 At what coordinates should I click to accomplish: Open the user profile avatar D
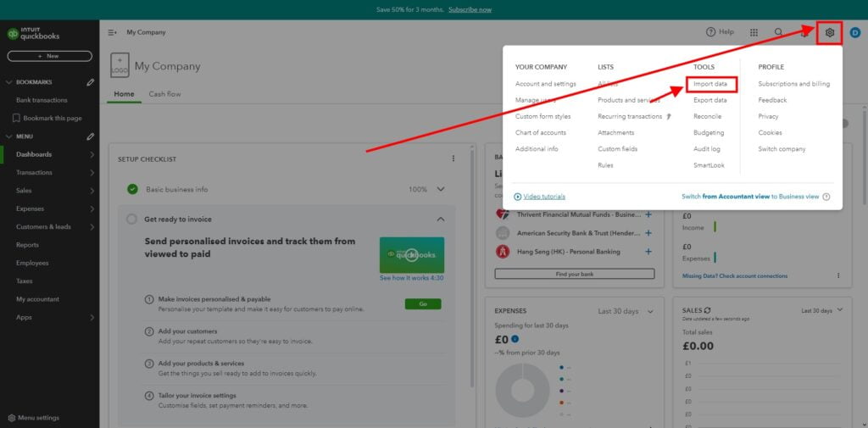pos(854,33)
